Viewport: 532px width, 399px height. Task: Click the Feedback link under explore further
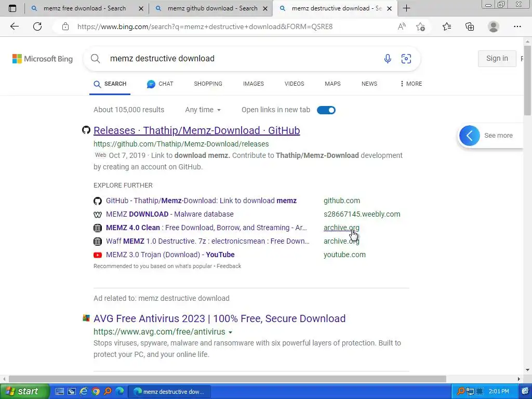229,267
